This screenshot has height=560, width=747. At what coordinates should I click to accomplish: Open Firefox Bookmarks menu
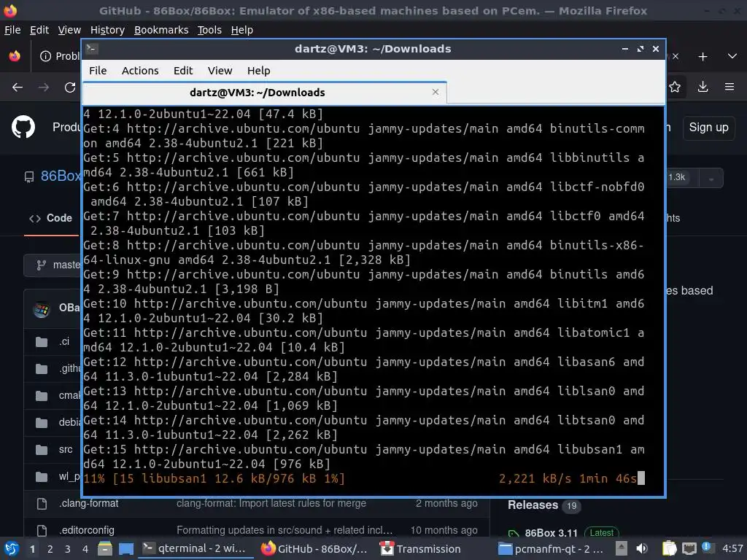click(161, 30)
